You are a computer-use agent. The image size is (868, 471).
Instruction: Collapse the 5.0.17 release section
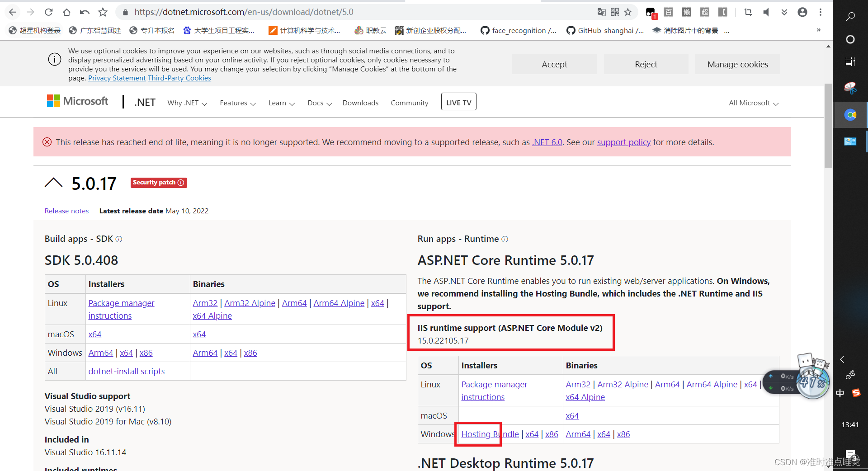(x=53, y=183)
